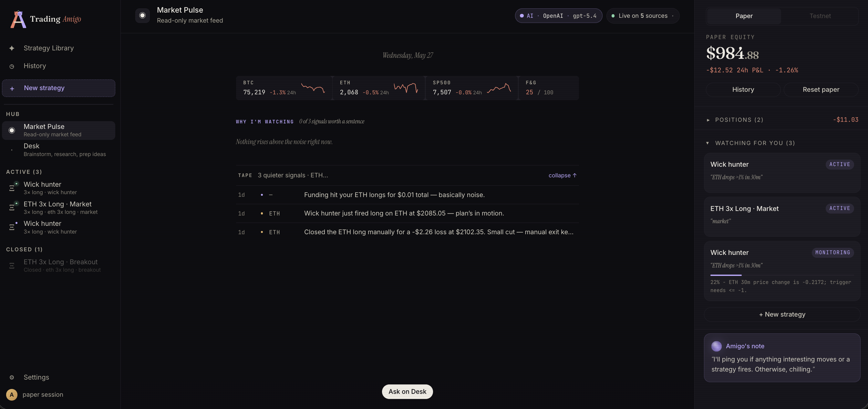
Task: Open the Live on 5 sources dropdown
Action: 643,16
